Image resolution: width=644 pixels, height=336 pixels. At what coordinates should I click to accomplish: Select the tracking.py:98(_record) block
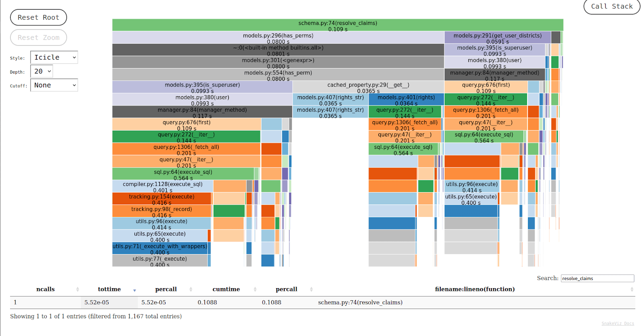click(162, 211)
